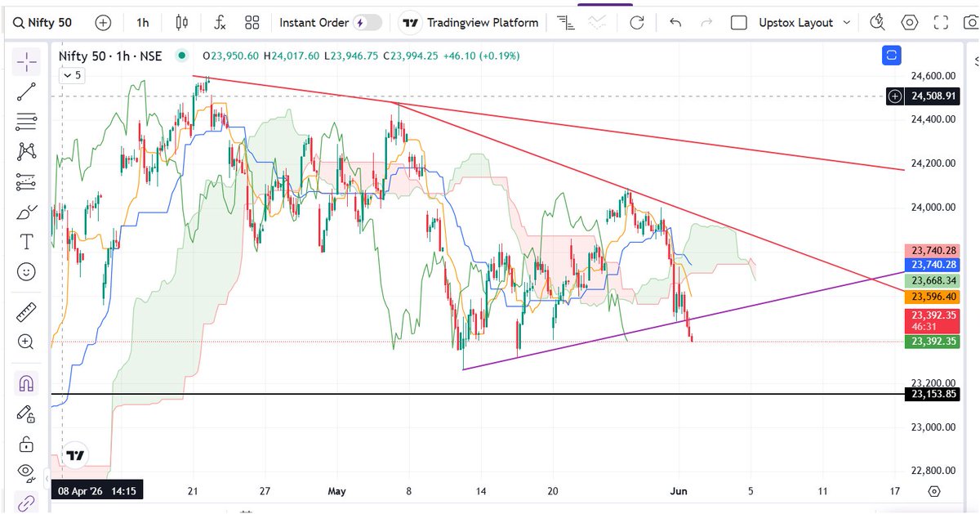Open the emoji icons tool
The image size is (980, 514).
(26, 271)
